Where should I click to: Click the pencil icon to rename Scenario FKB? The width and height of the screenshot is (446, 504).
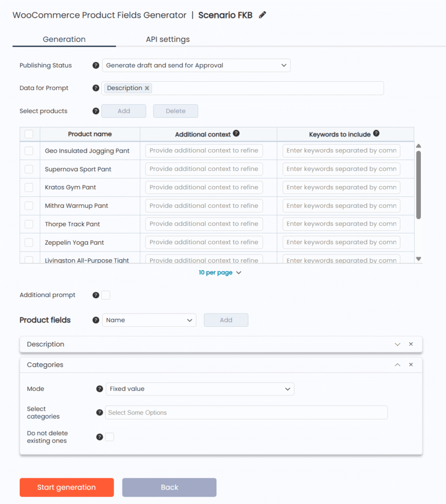pos(262,15)
